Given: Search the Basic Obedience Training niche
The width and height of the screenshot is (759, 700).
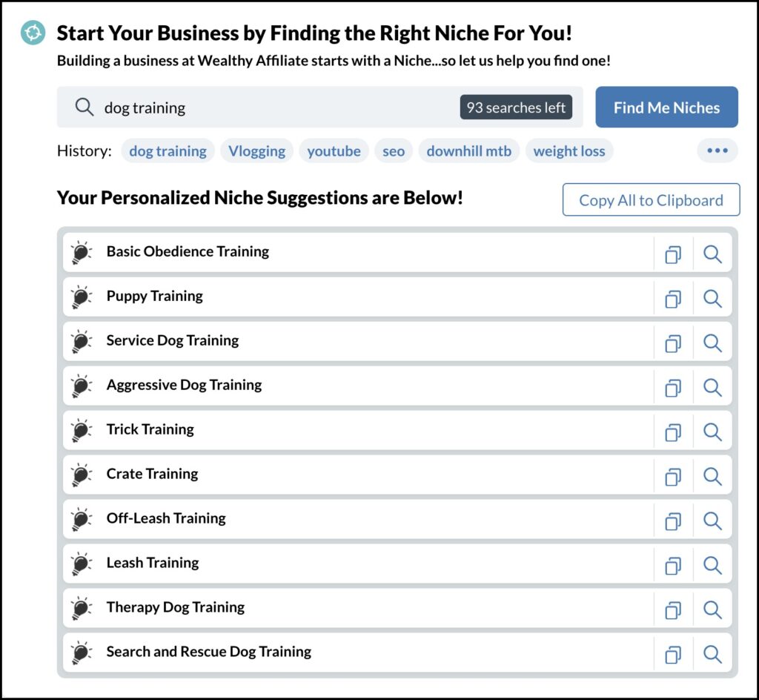Looking at the screenshot, I should [x=712, y=254].
